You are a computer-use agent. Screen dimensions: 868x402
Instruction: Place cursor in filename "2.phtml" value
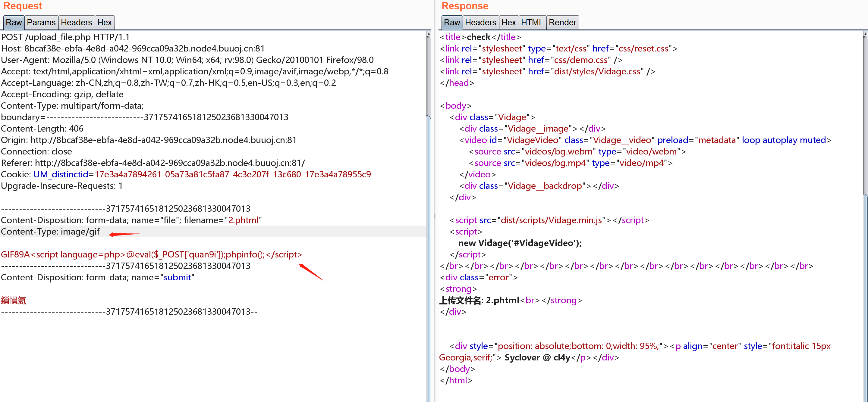tap(243, 220)
